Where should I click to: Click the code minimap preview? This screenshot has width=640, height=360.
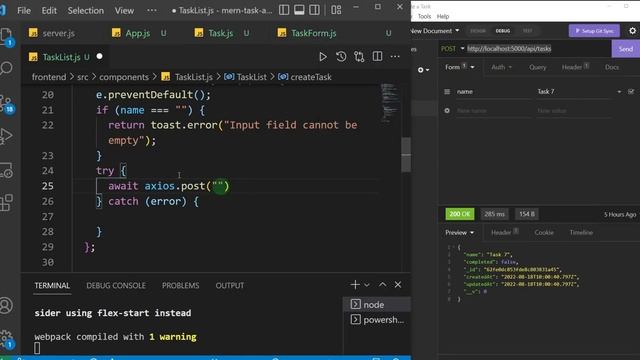[x=390, y=103]
